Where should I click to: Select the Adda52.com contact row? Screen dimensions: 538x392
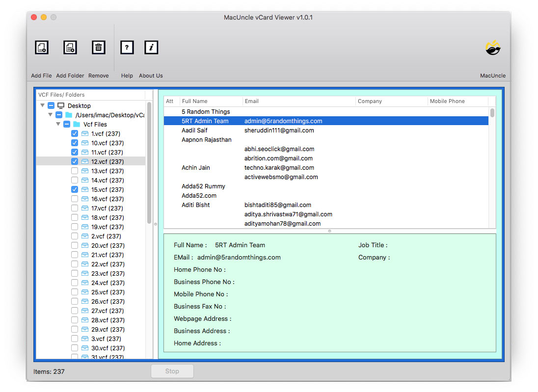[326, 195]
